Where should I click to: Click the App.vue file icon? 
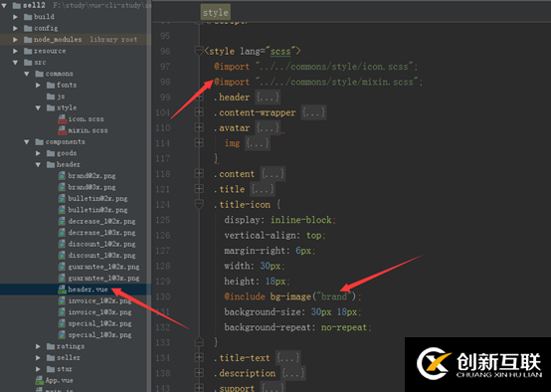click(x=40, y=380)
